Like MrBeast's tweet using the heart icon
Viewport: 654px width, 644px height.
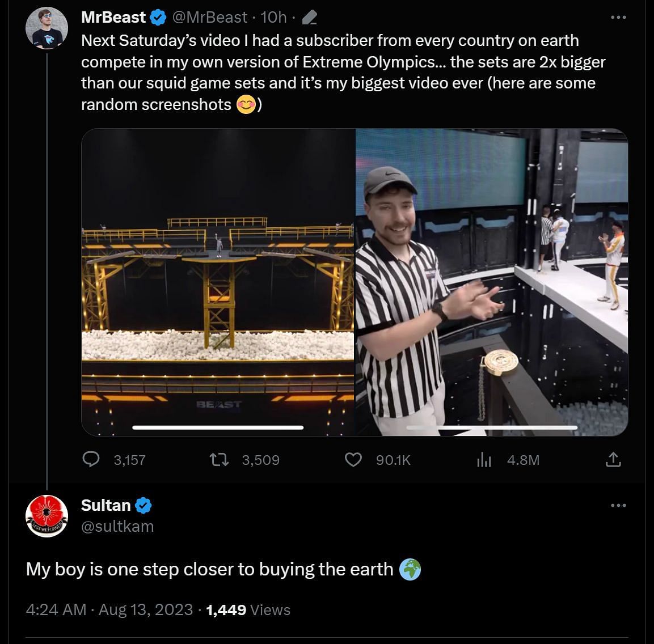click(353, 460)
